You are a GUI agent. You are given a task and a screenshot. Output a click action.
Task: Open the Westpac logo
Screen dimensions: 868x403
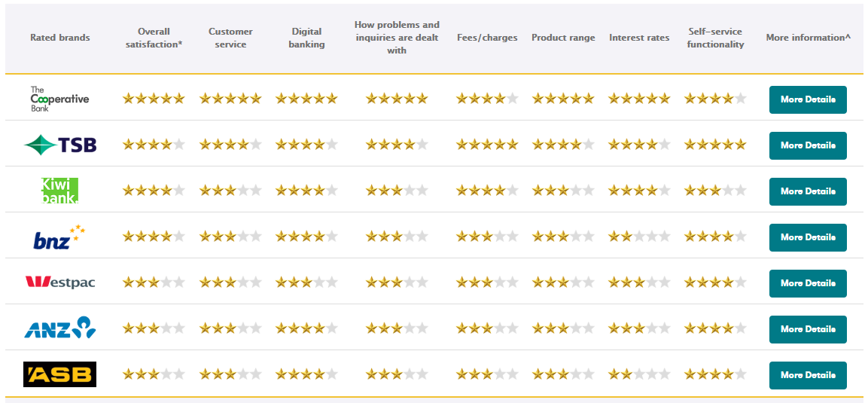point(59,283)
